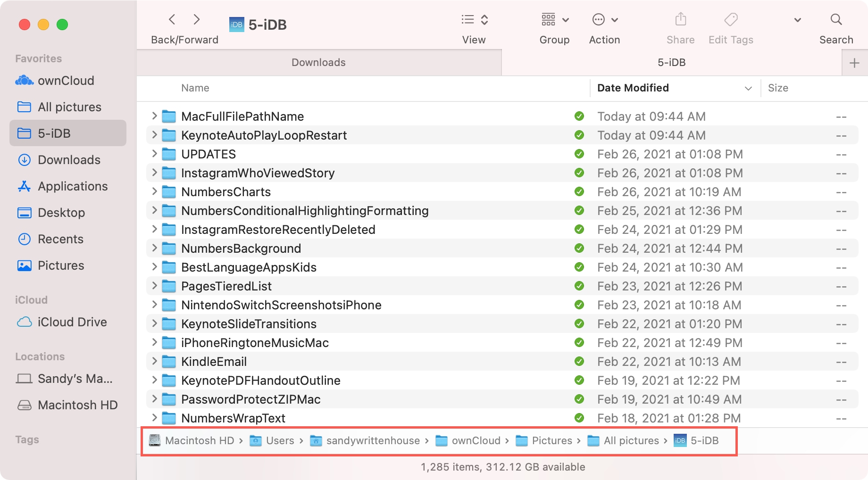Select the InstagramWhoViewedStory folder name
Viewport: 868px width, 480px height.
pos(258,173)
